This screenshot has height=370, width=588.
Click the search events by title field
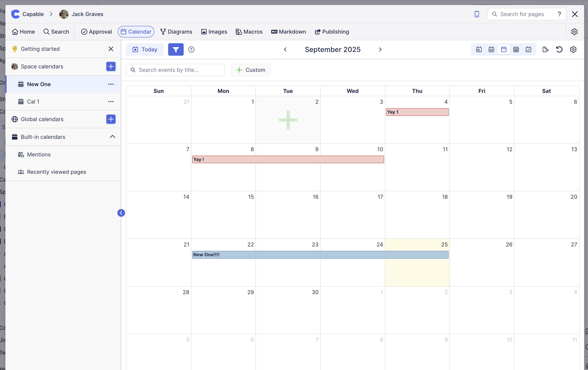pos(175,70)
